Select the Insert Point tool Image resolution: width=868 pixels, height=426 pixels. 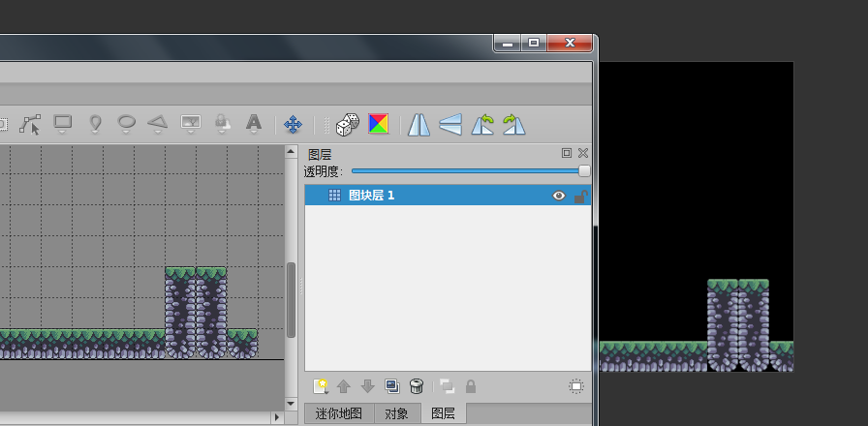pyautogui.click(x=95, y=124)
